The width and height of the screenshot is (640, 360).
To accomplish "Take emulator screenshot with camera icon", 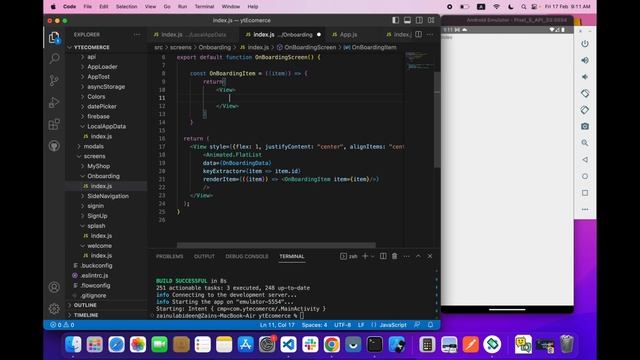I will 585,127.
